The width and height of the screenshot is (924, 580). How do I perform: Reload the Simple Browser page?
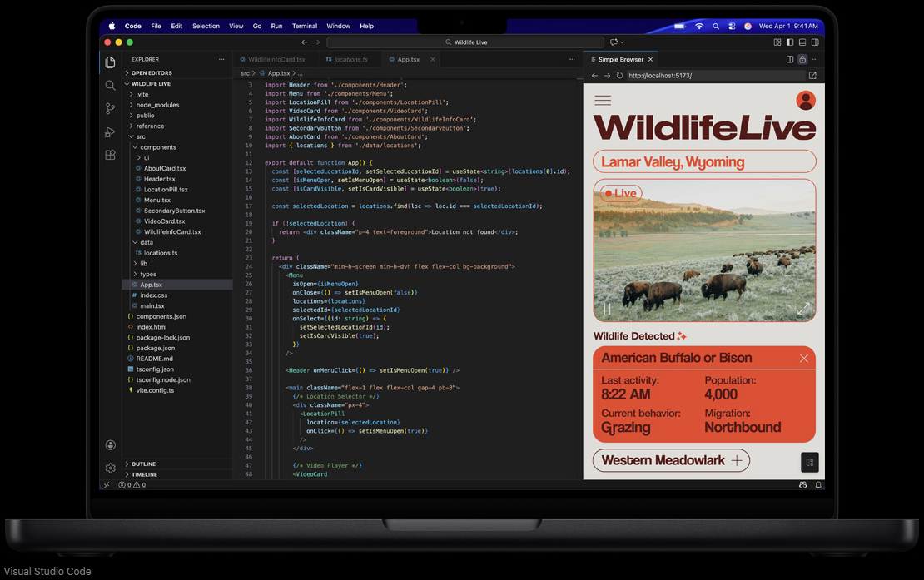click(x=619, y=76)
